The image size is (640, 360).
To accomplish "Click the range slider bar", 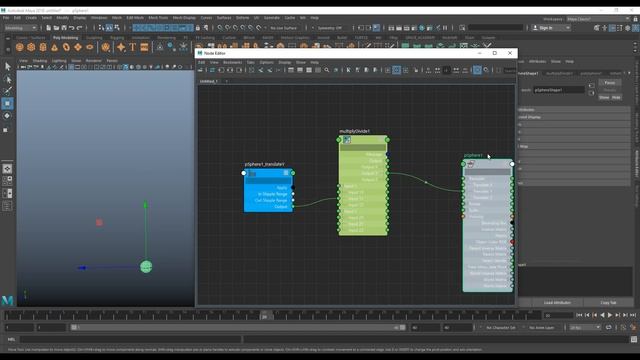I will coord(237,327).
